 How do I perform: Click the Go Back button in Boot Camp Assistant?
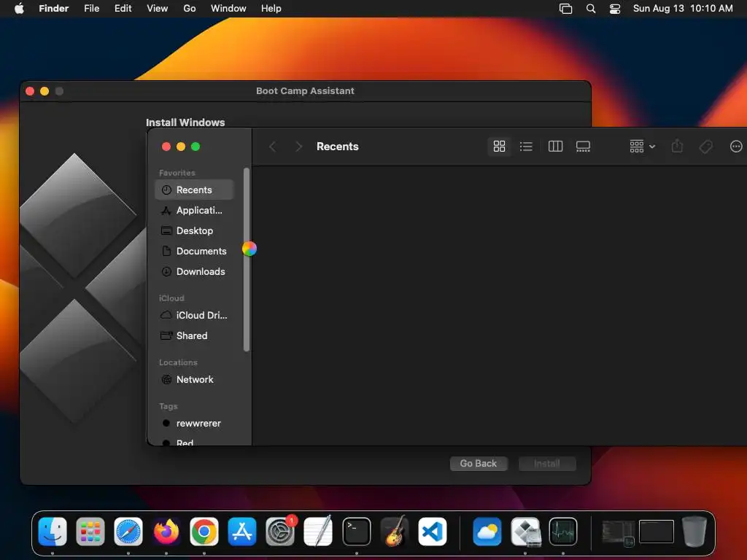tap(479, 463)
